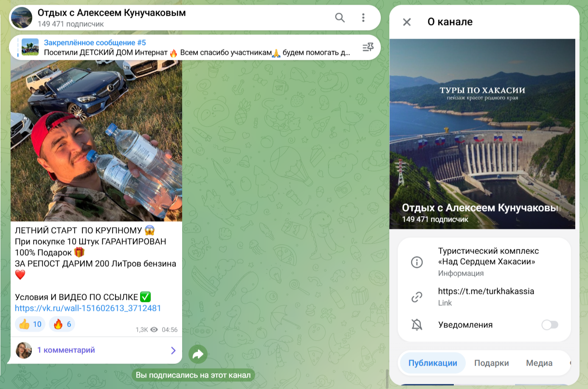Switch to the Подарки tab
Screen dimensions: 588x389
click(x=491, y=363)
